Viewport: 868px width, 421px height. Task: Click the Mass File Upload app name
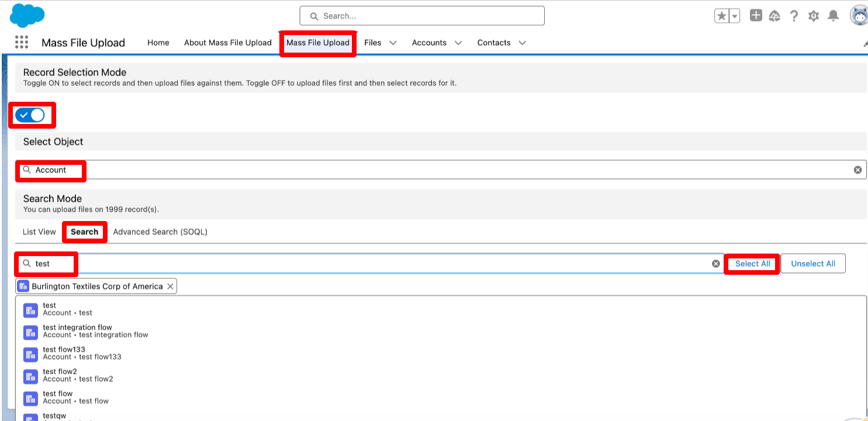(x=83, y=43)
